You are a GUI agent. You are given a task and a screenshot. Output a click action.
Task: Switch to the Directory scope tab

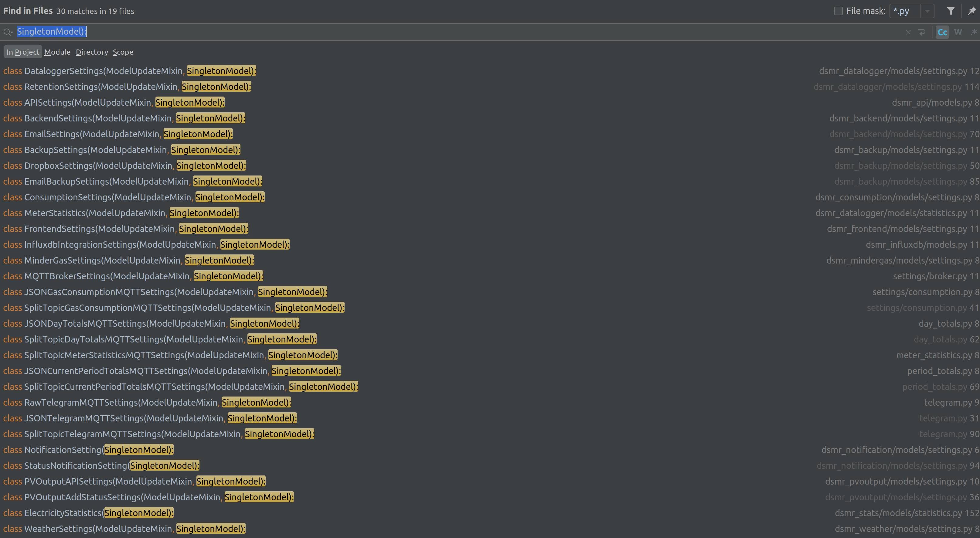pyautogui.click(x=92, y=52)
